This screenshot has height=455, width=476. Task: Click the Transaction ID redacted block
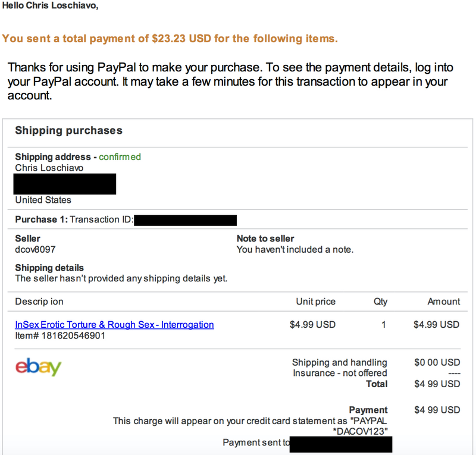tap(186, 220)
